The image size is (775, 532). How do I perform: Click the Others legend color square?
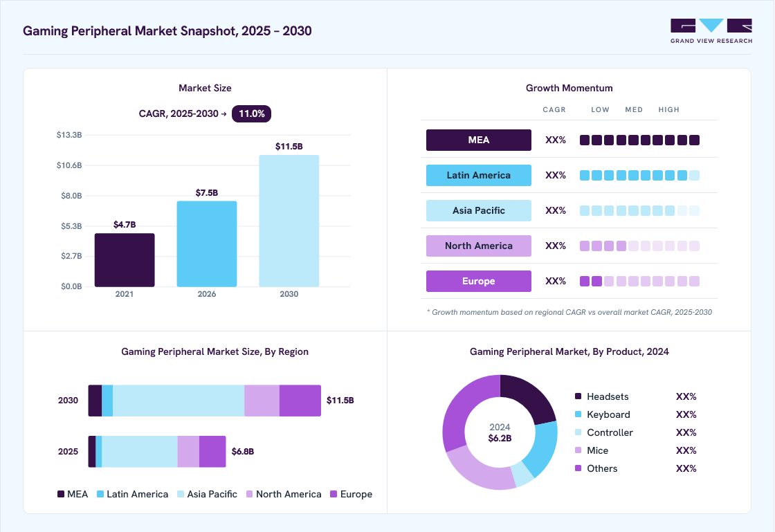point(578,468)
